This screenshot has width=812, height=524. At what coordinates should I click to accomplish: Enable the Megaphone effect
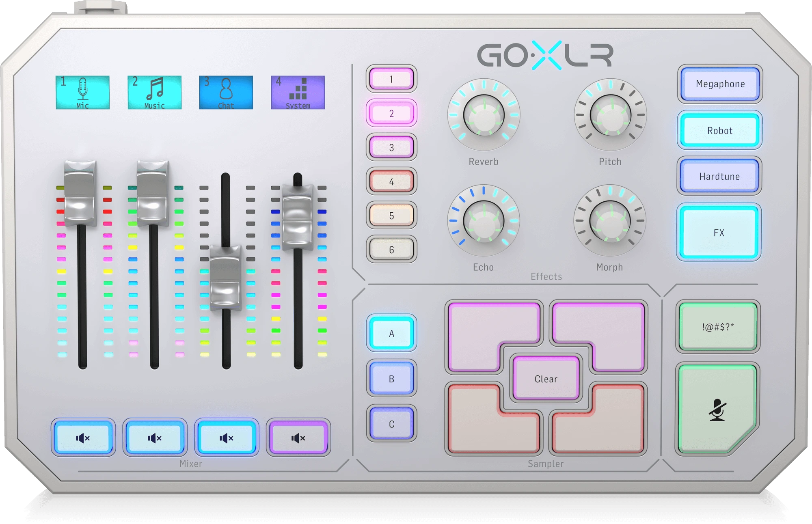(720, 84)
